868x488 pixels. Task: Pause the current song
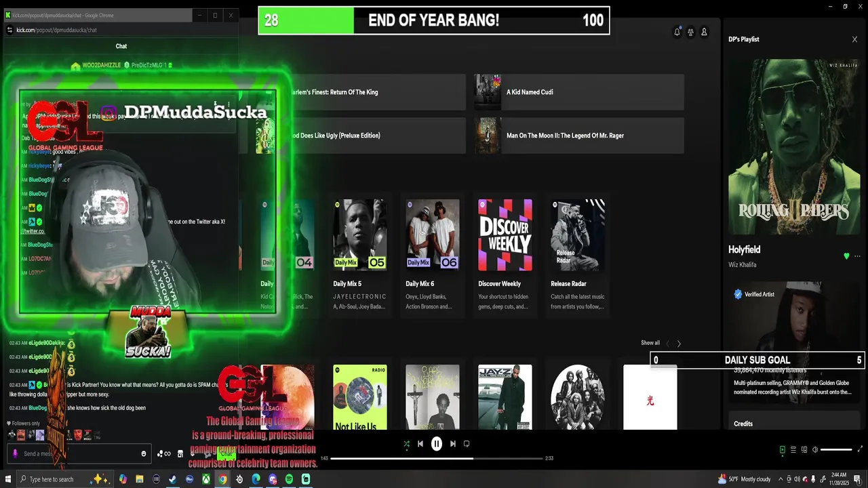(x=437, y=444)
